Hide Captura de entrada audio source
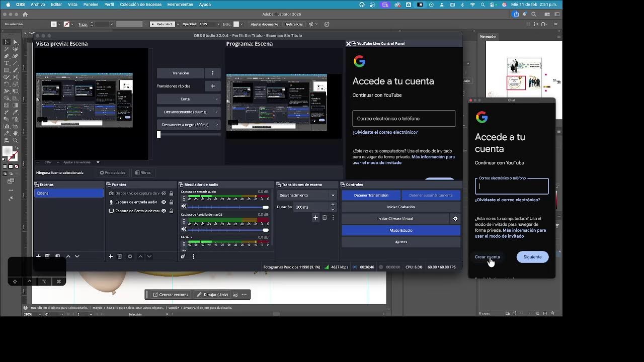Viewport: 644px width, 362px height. [164, 202]
